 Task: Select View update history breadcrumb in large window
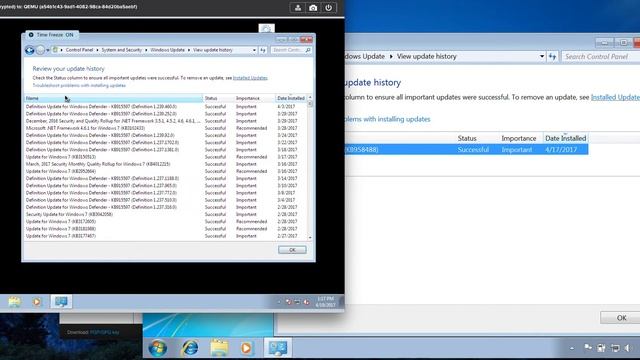[427, 56]
